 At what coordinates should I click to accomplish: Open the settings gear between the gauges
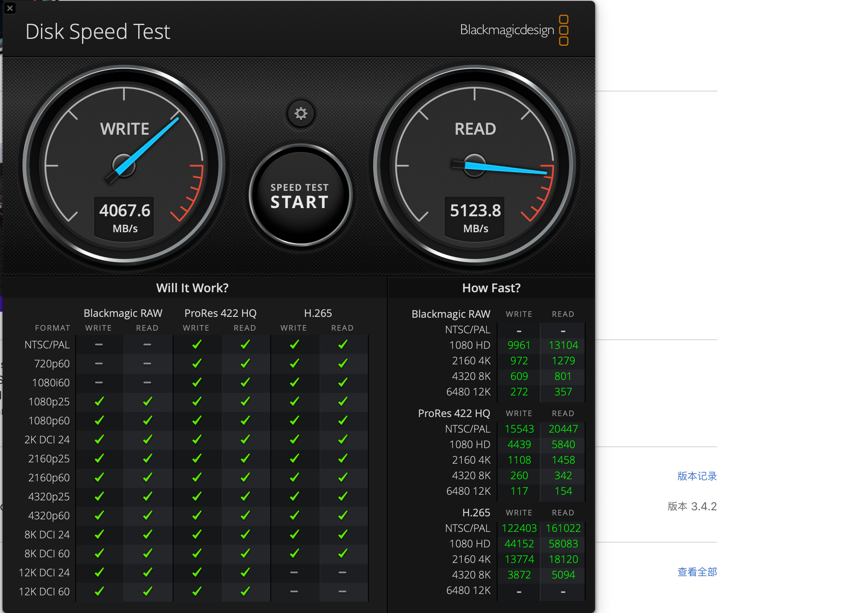point(301,114)
